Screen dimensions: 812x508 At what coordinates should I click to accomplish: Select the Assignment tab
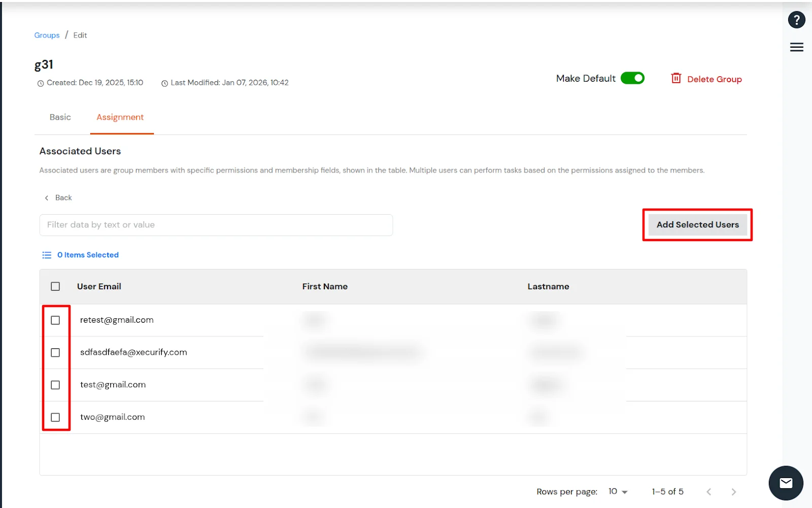tap(120, 117)
